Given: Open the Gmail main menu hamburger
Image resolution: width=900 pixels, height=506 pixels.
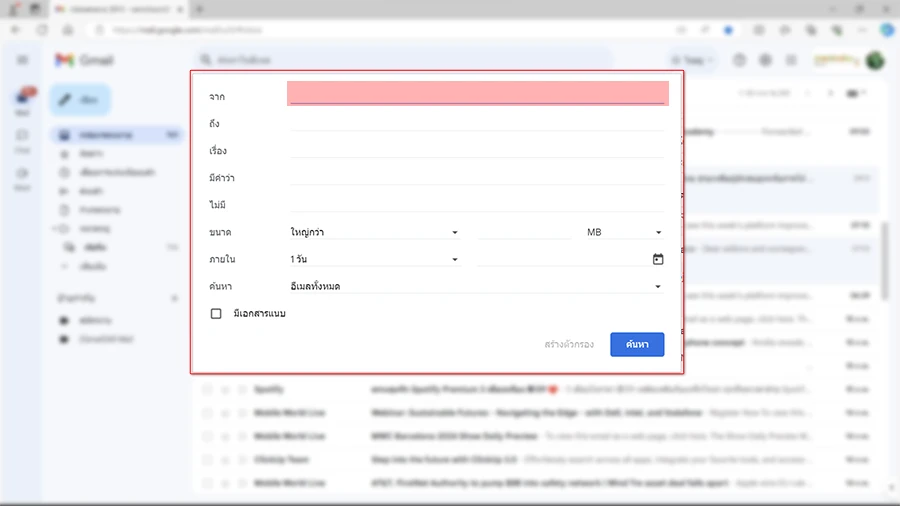Looking at the screenshot, I should coord(22,60).
